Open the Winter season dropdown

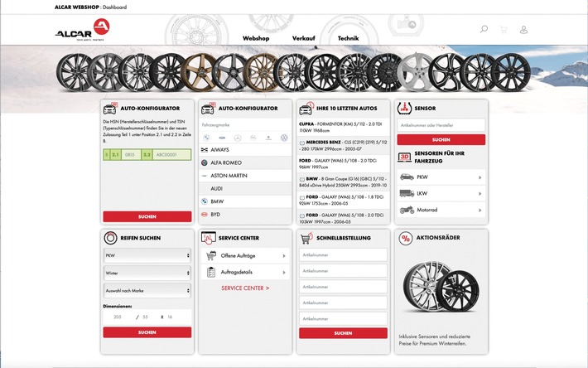[147, 273]
